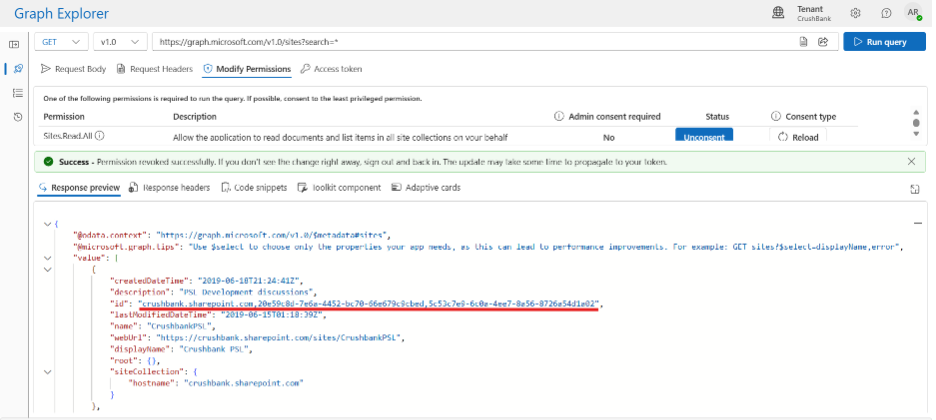The width and height of the screenshot is (936, 420).
Task: Click the permissions scrollbar thumb
Action: click(916, 123)
